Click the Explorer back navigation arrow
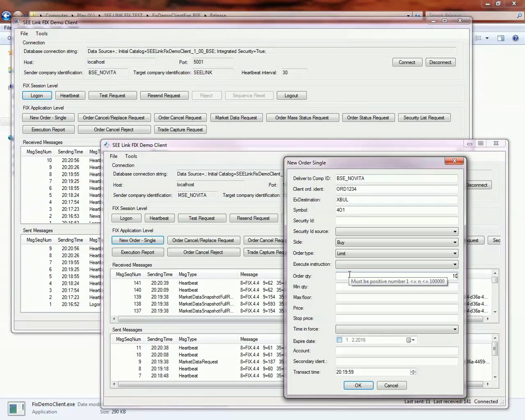The height and width of the screenshot is (420, 525). tap(6, 16)
